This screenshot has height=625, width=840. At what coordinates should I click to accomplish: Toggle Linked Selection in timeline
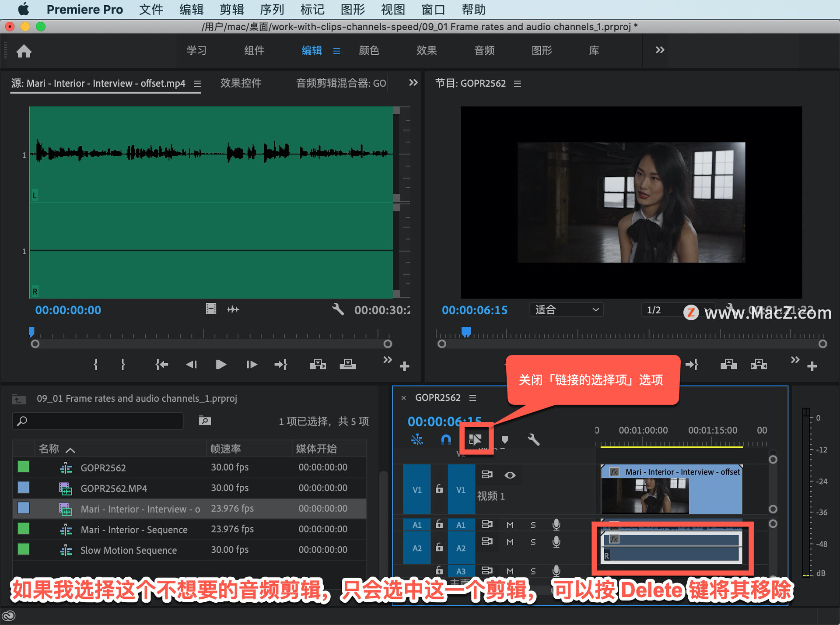pyautogui.click(x=475, y=439)
